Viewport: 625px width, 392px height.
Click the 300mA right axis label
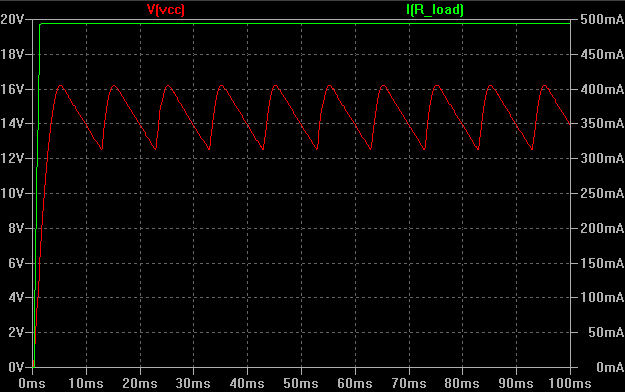tap(602, 159)
